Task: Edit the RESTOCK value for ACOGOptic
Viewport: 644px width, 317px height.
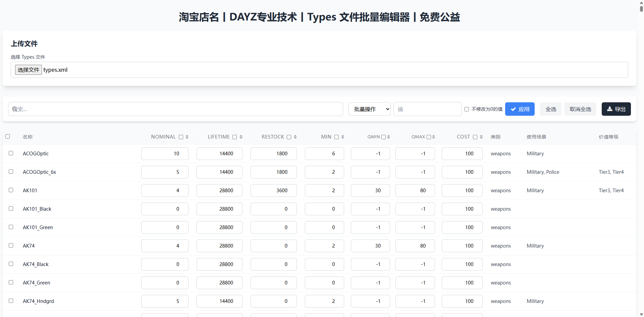Action: click(x=274, y=154)
